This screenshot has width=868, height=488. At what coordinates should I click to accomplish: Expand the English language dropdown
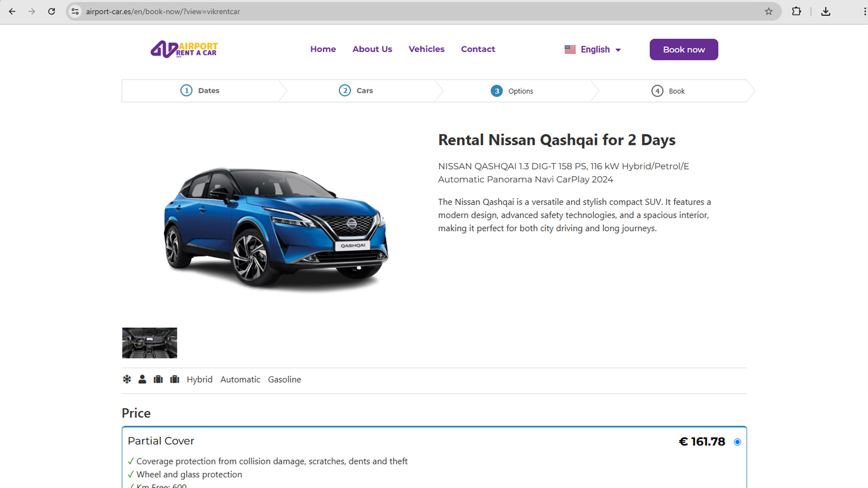point(600,50)
